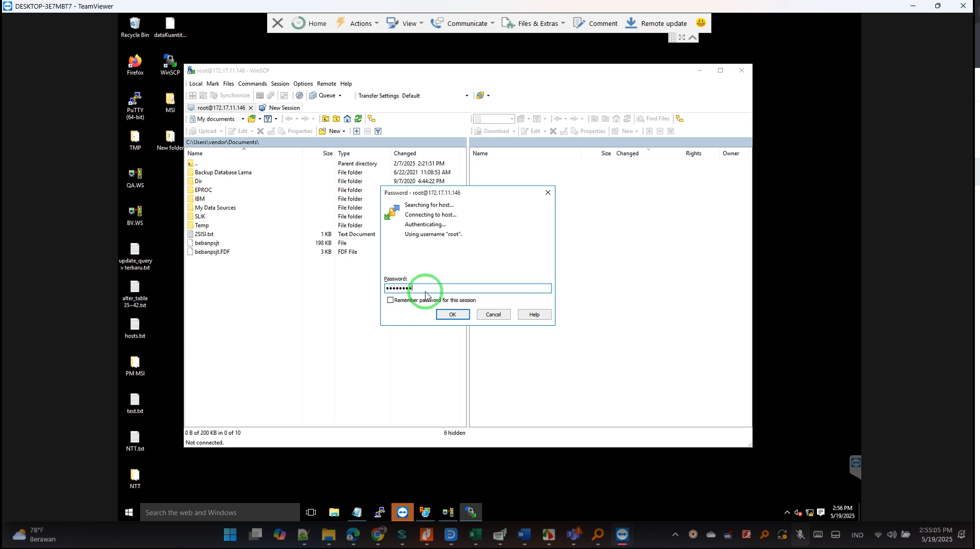Click the local root directory icon
980x549 pixels.
pyautogui.click(x=336, y=119)
